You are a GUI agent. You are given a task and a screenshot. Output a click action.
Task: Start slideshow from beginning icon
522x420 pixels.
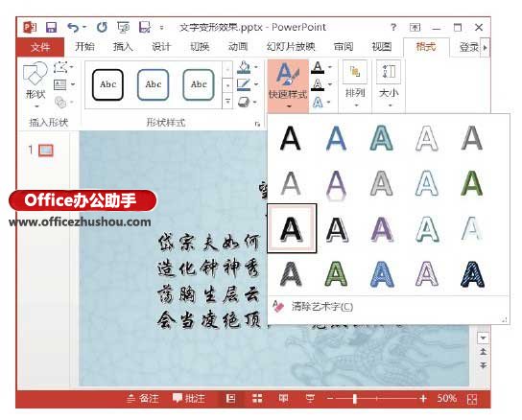coord(123,27)
